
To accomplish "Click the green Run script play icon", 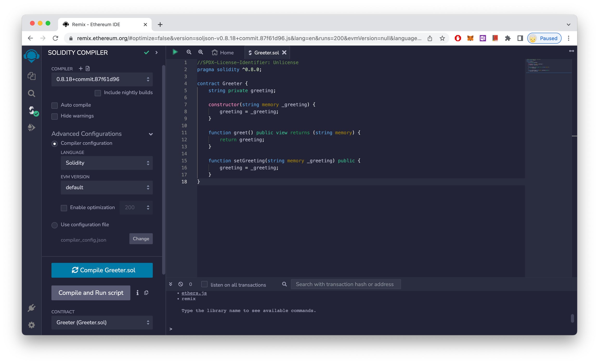I will click(175, 52).
